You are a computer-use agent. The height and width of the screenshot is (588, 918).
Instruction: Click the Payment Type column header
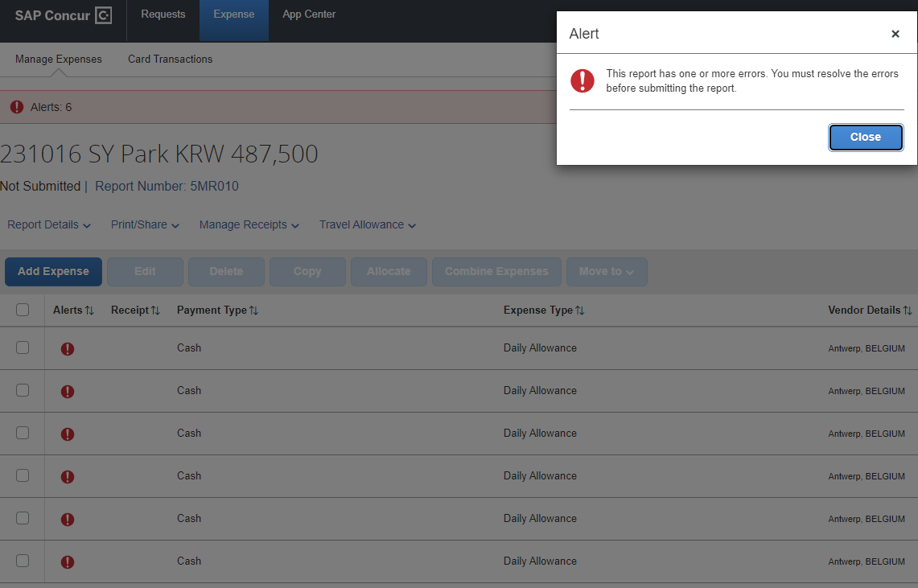[212, 310]
